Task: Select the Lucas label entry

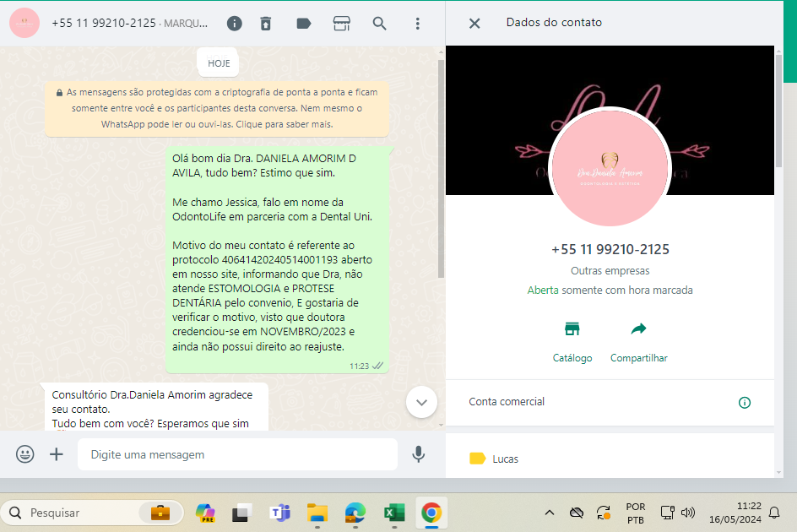Action: point(505,459)
